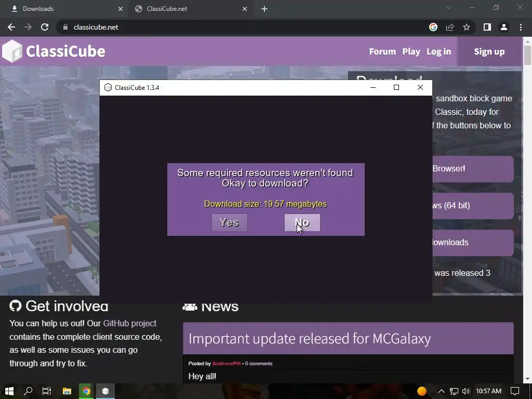Open network icon in system tray
The image size is (532, 399).
[x=454, y=391]
